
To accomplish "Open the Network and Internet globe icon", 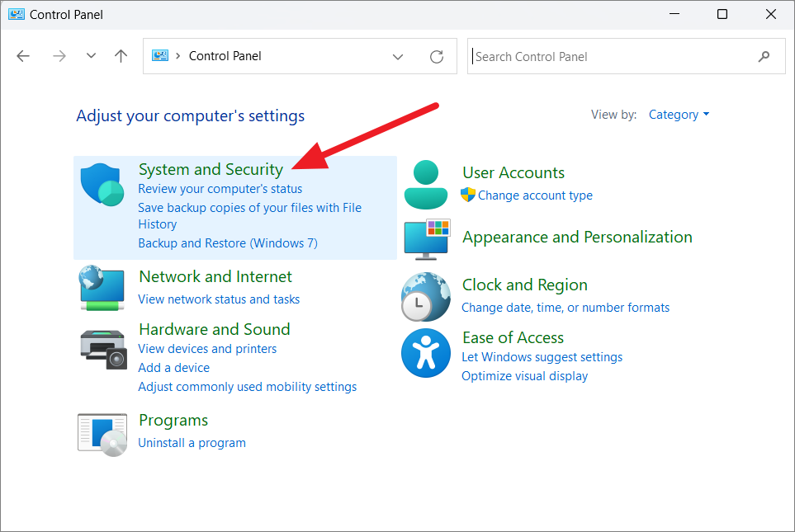I will click(x=102, y=288).
